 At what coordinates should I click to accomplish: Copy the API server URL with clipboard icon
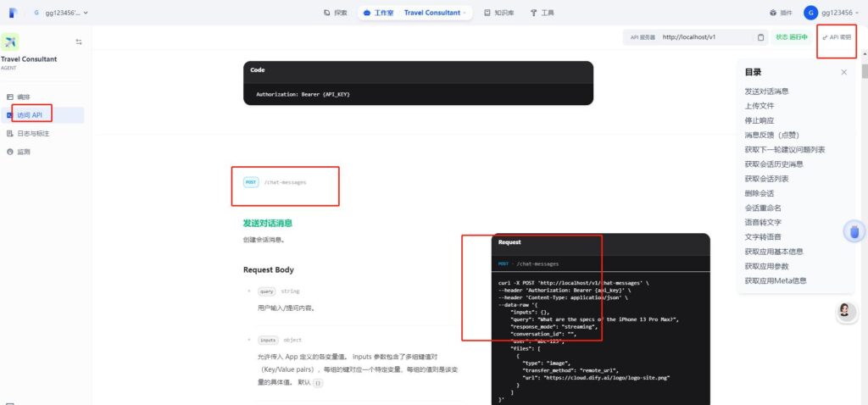pos(760,37)
